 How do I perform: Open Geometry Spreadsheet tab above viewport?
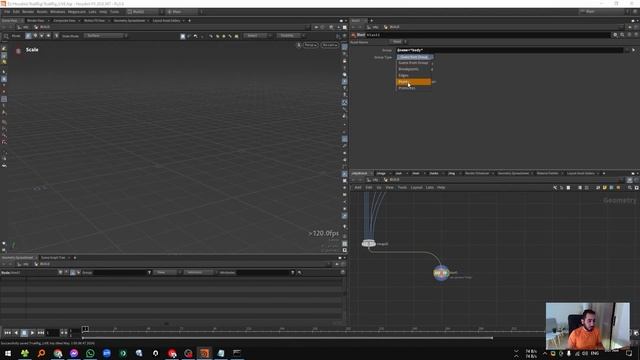129,20
